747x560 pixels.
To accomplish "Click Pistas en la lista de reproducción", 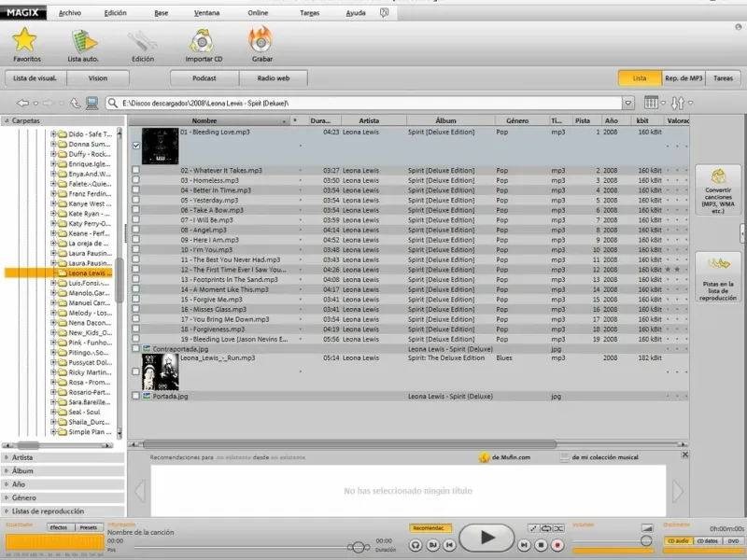I will pyautogui.click(x=718, y=277).
